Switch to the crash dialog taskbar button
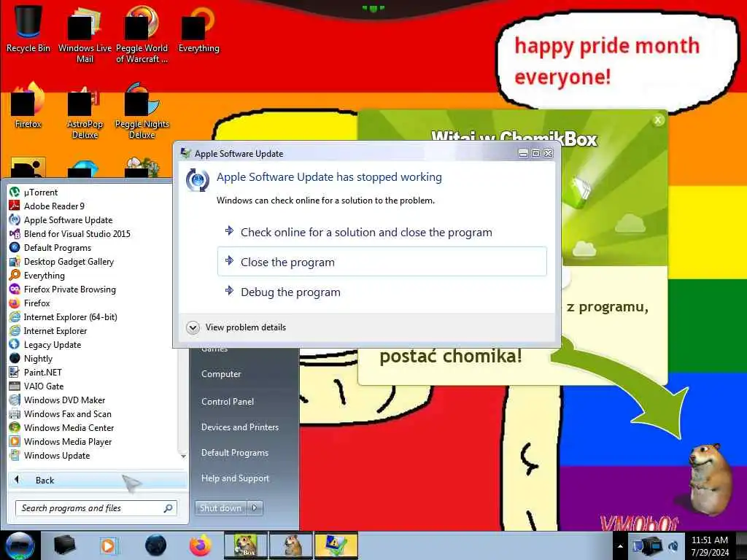 coord(336,545)
